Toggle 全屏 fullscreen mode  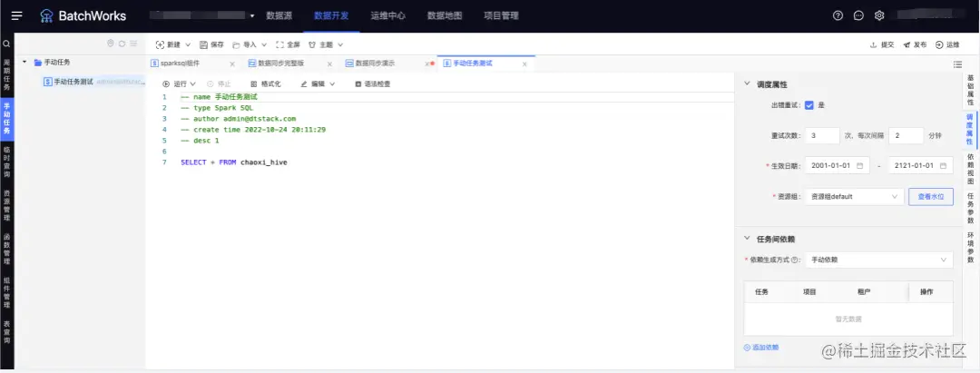click(x=289, y=45)
